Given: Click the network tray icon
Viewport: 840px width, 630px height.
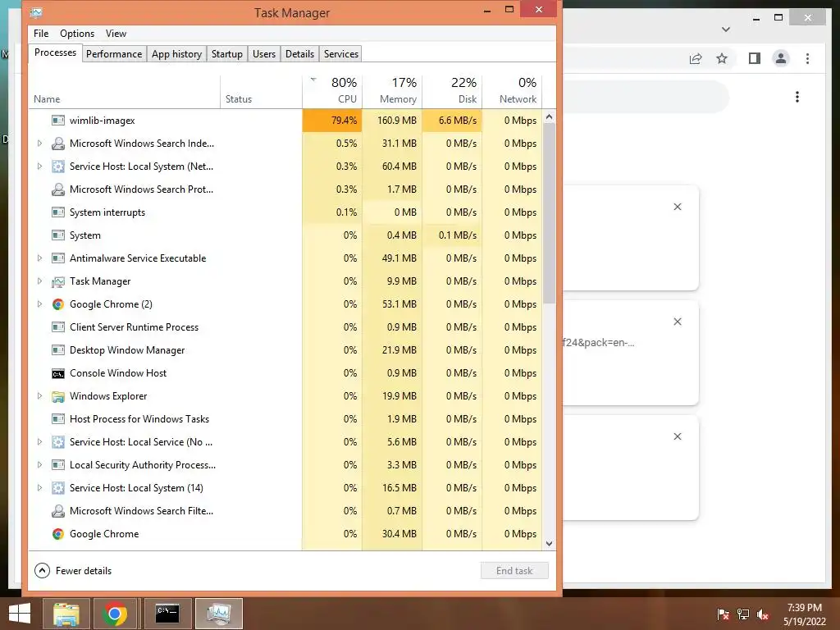Looking at the screenshot, I should click(x=743, y=614).
